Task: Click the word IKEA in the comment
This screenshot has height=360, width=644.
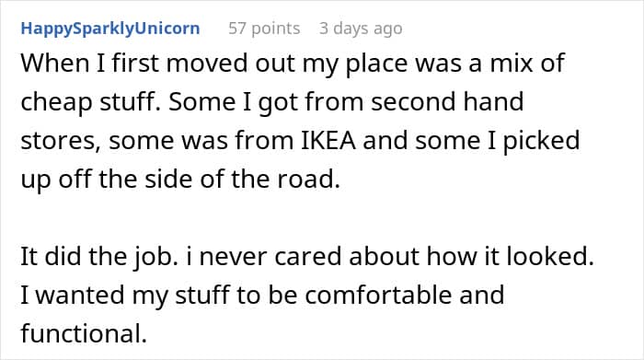Action: (x=328, y=140)
